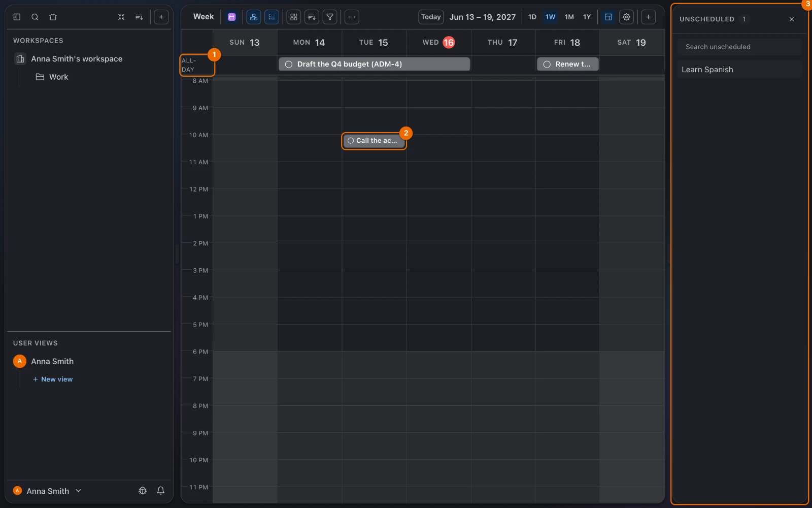Add a new item with sidebar plus button

(x=161, y=17)
